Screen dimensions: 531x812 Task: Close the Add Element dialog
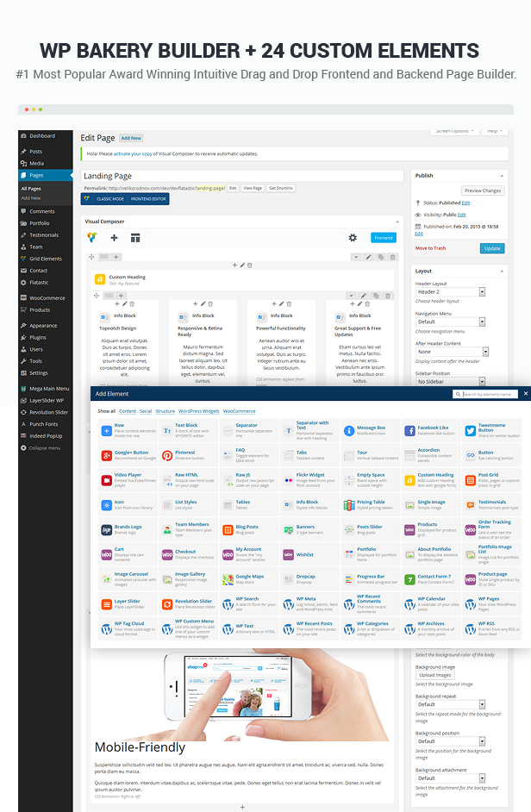526,394
